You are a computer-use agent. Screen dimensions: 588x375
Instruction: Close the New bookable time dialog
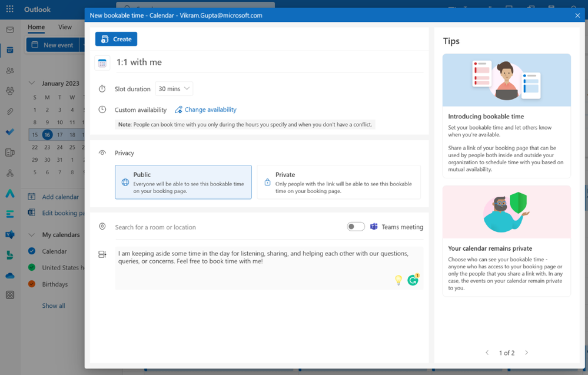click(577, 15)
